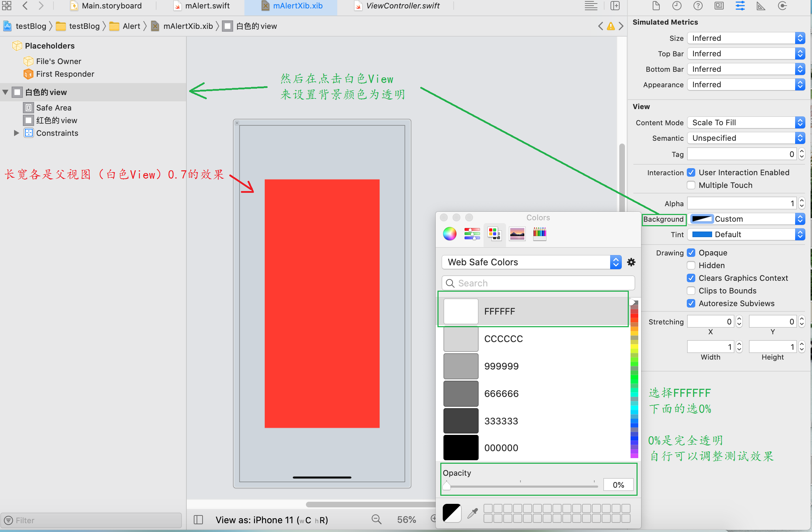Click the settings gear icon in Colors panel
Viewport: 812px width, 532px height.
click(632, 262)
